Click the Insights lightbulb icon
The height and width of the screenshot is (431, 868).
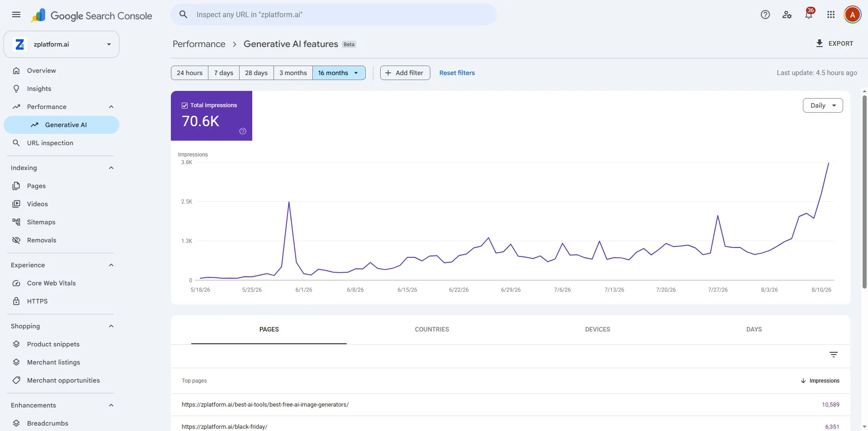(x=16, y=89)
